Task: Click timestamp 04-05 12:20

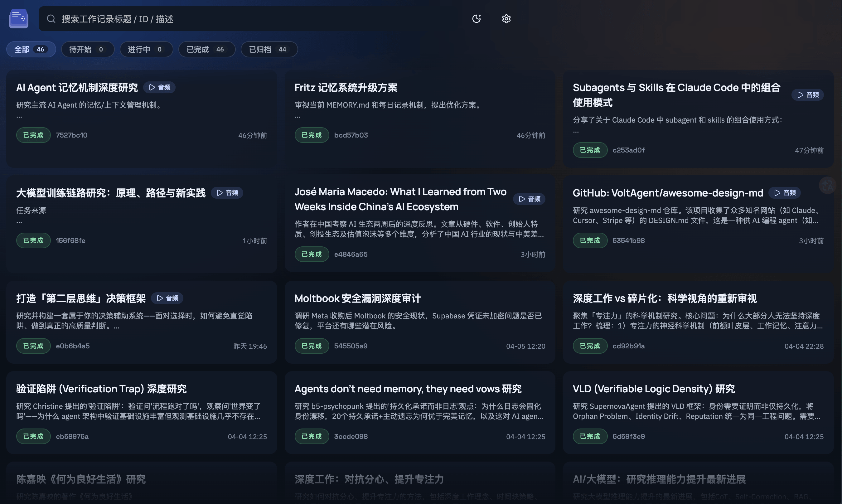Action: (525, 346)
